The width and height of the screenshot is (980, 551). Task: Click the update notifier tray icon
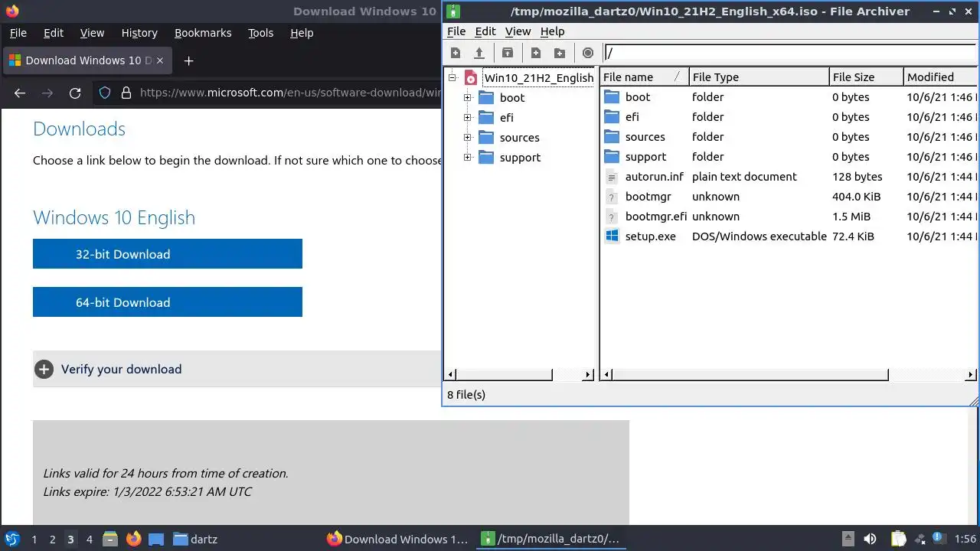(x=938, y=539)
